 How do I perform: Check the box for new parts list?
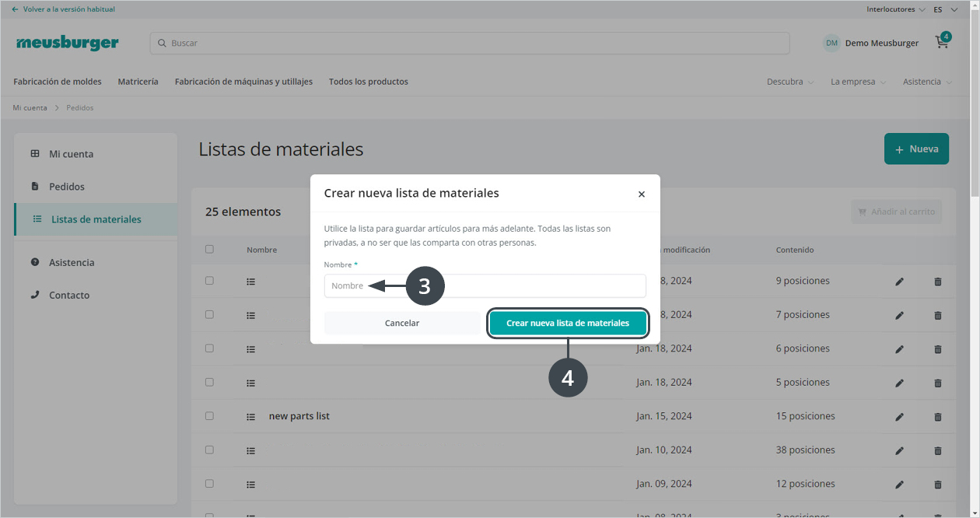209,416
